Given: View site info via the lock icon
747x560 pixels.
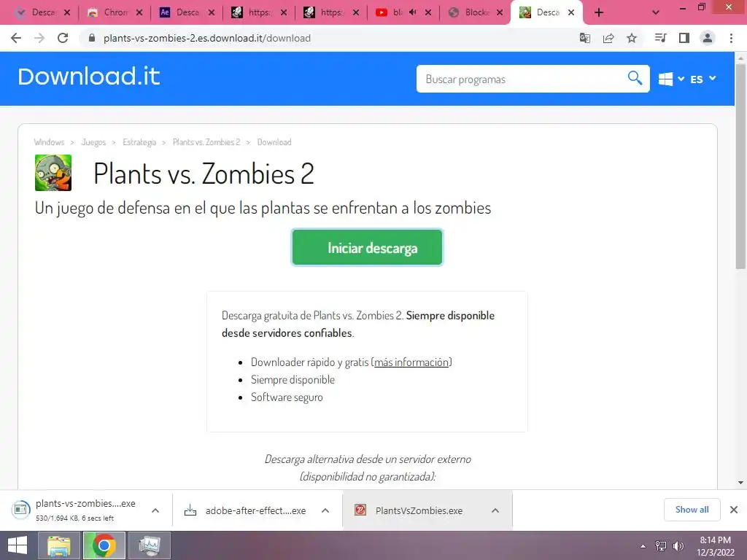Looking at the screenshot, I should point(92,38).
